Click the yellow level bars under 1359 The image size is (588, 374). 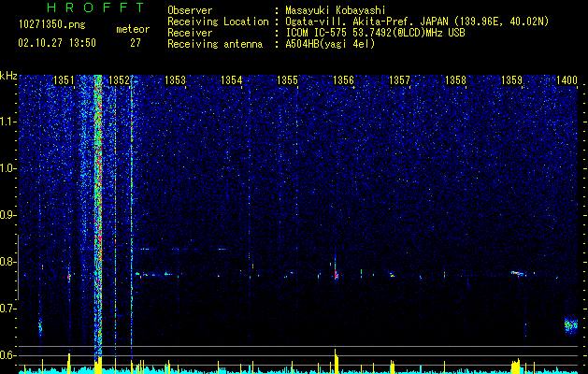pyautogui.click(x=516, y=367)
